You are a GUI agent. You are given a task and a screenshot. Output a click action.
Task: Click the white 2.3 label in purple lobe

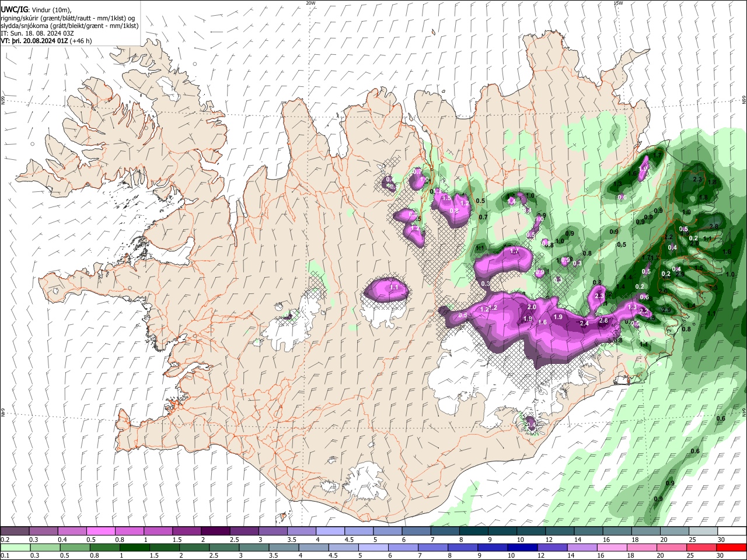(x=599, y=296)
